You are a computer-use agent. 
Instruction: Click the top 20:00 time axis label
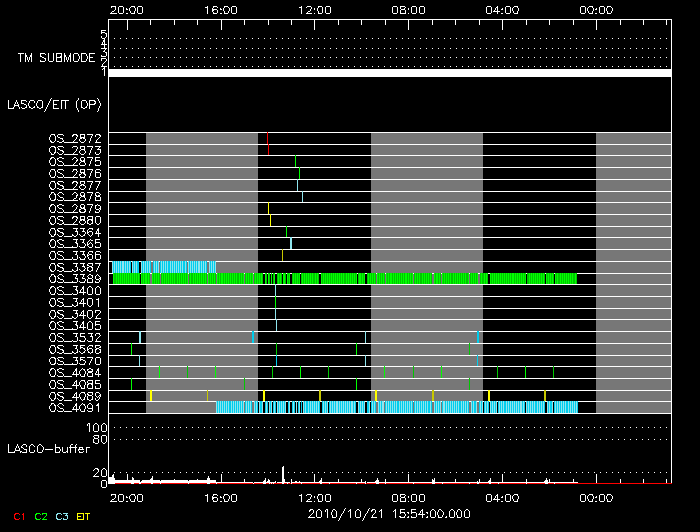tap(127, 10)
